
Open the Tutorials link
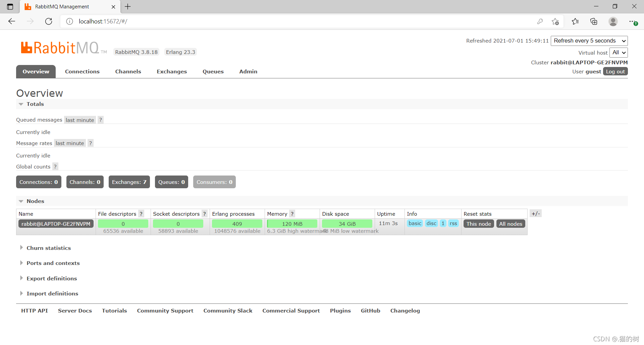pyautogui.click(x=114, y=311)
